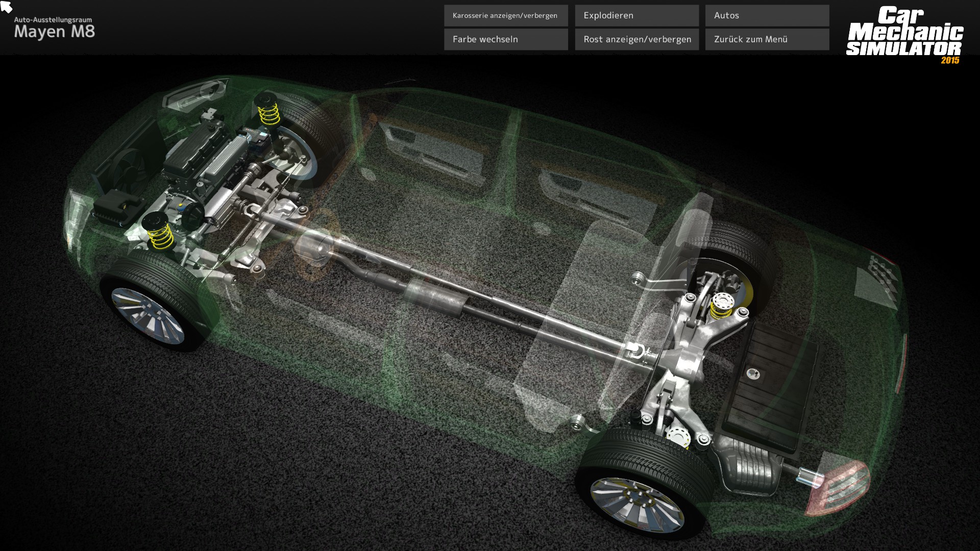Viewport: 980px width, 551px height.
Task: Click the Explodieren button
Action: 636,16
